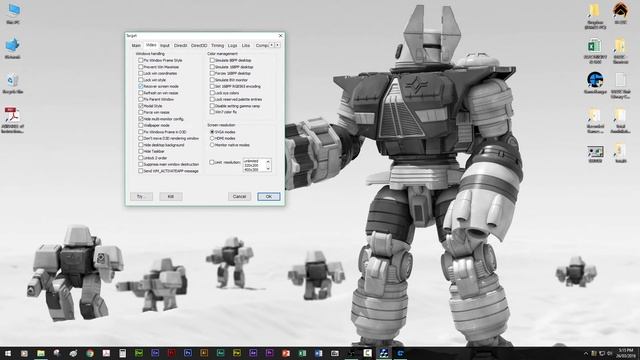Open Google Chrome from the taskbar
This screenshot has height=360, width=640.
90,353
